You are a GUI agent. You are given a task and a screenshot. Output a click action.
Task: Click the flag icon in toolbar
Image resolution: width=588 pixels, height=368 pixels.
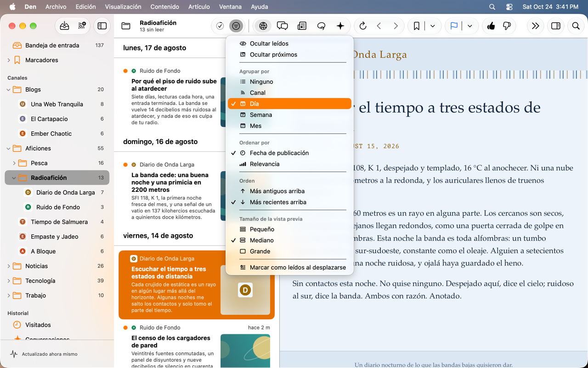(x=454, y=26)
